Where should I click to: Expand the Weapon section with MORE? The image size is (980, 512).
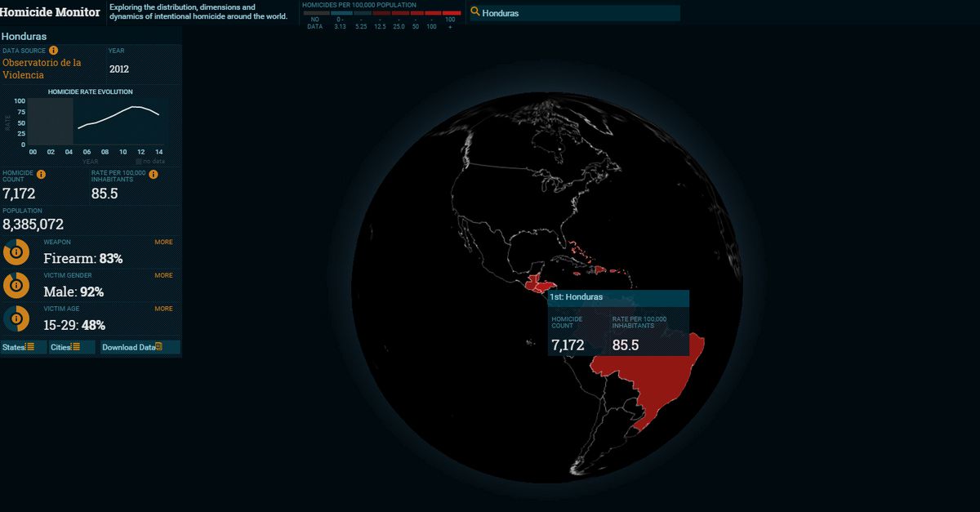(x=163, y=243)
